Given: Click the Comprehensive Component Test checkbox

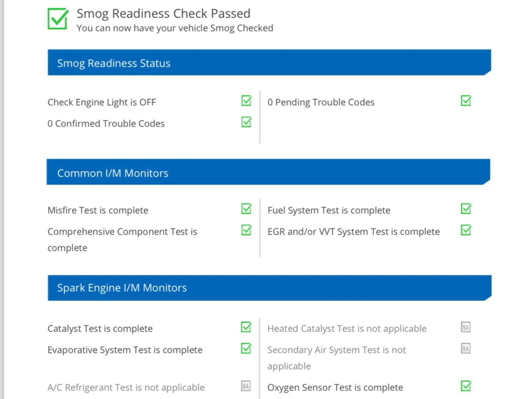Looking at the screenshot, I should 246,230.
